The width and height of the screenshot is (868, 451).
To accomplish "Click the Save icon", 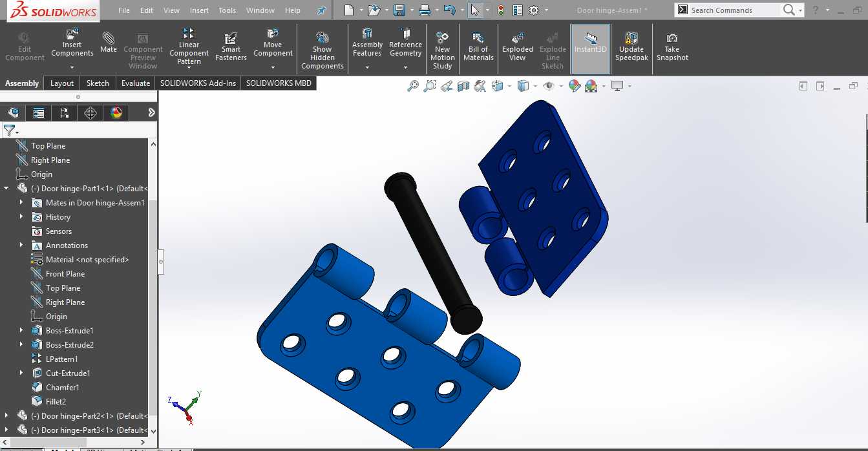I will [x=399, y=10].
